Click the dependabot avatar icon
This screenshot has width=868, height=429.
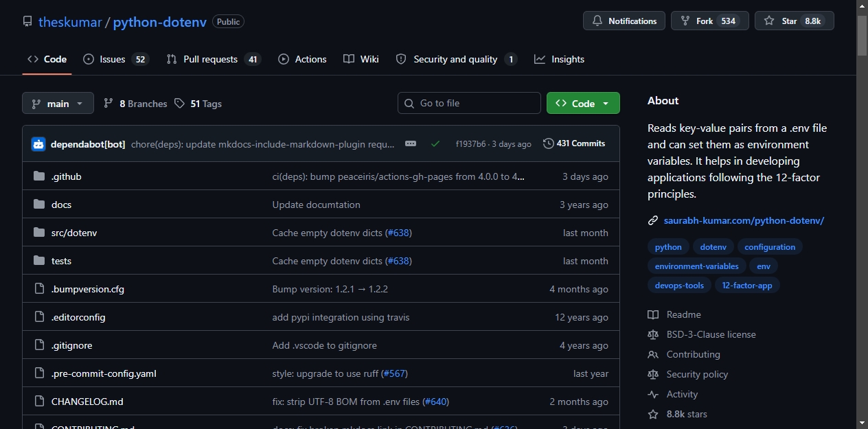[38, 144]
